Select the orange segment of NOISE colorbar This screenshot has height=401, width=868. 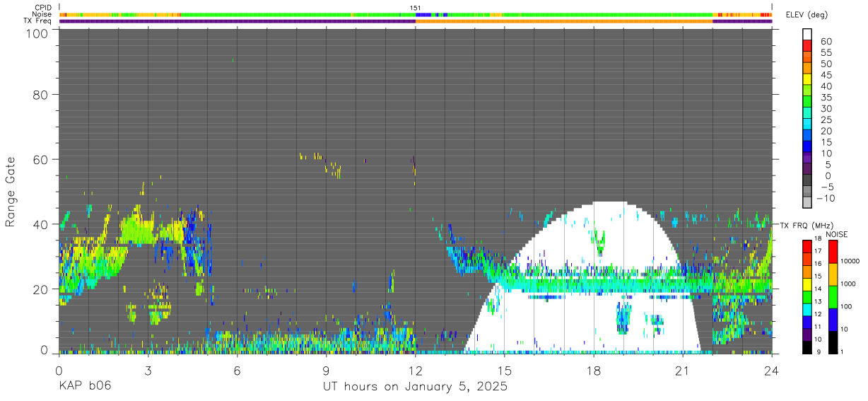(x=833, y=274)
